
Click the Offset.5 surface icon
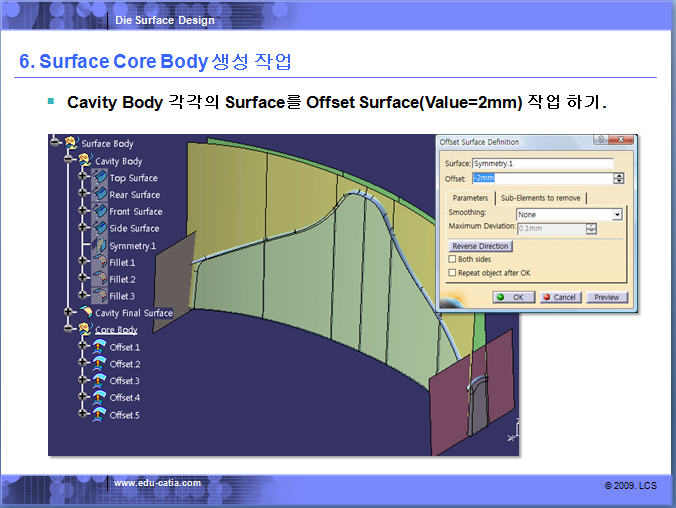99,414
